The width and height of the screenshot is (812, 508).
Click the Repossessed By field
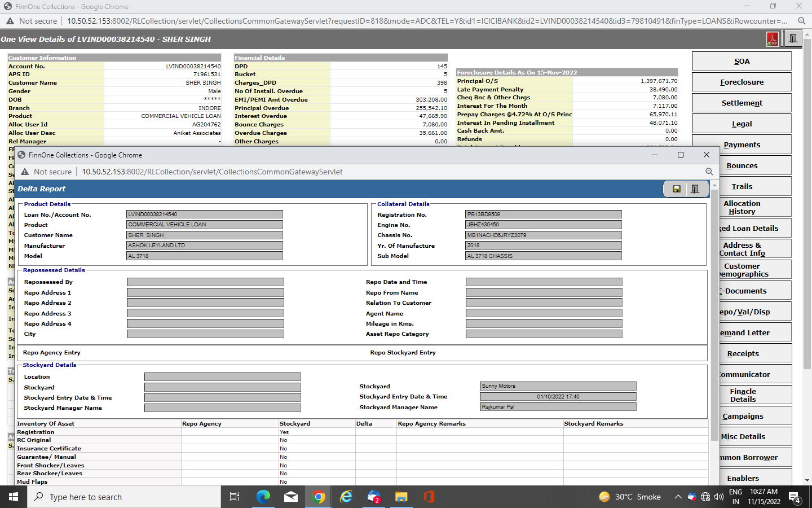(x=205, y=282)
